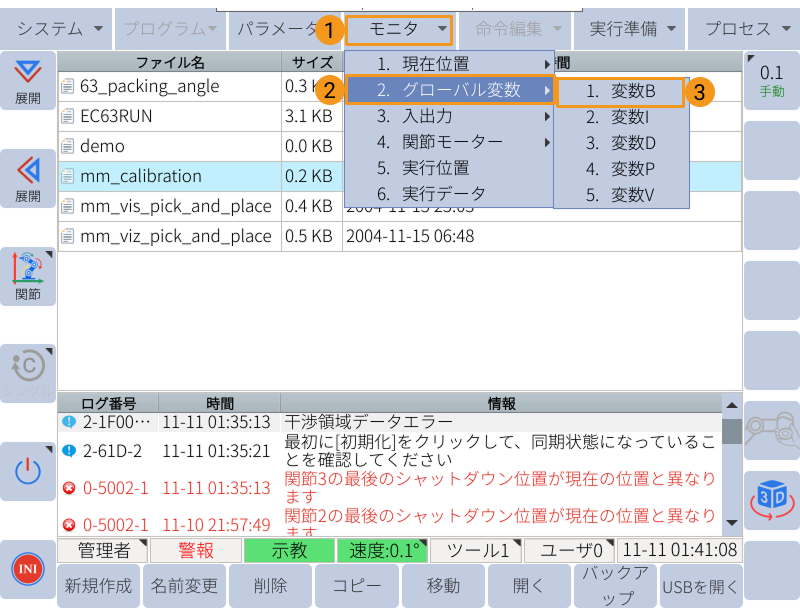Click error icon of 21:57:49 0-5002-1 log
The height and width of the screenshot is (608, 800).
coord(69,525)
